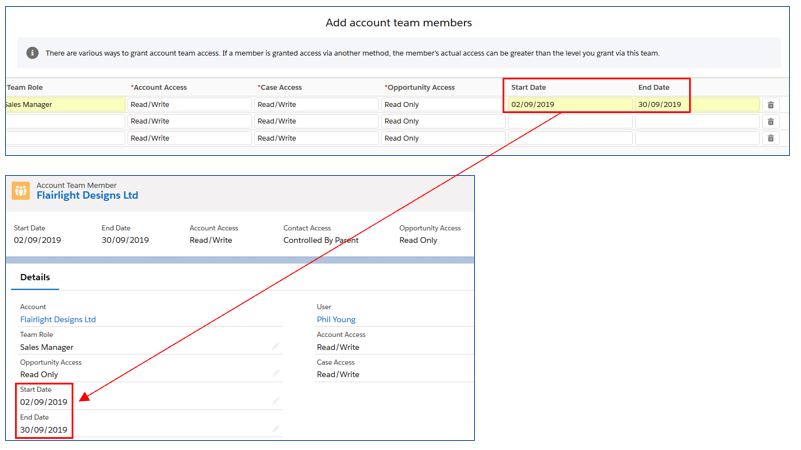Click Read Only Opportunity Access in record highlights
801x450 pixels.
pos(418,240)
